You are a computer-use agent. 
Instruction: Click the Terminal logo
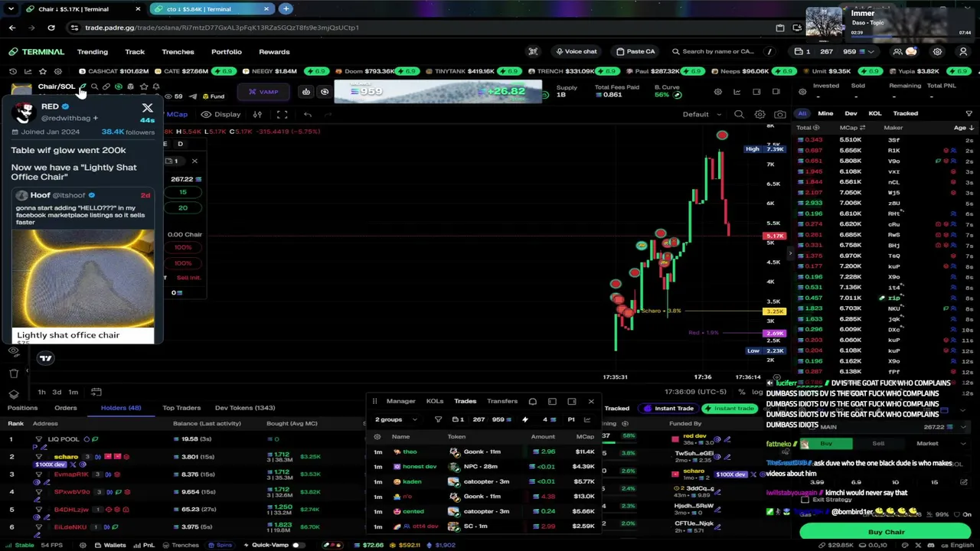click(x=36, y=52)
